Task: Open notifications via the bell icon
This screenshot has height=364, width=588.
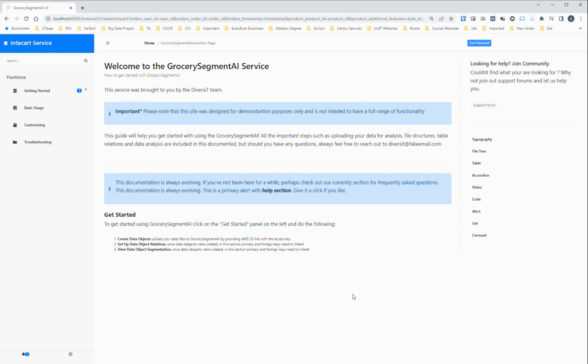Action: (24, 354)
